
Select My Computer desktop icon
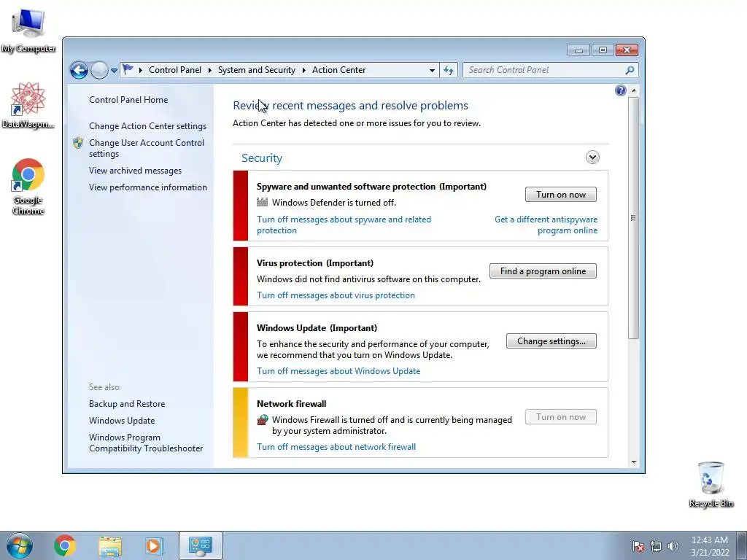[28, 31]
